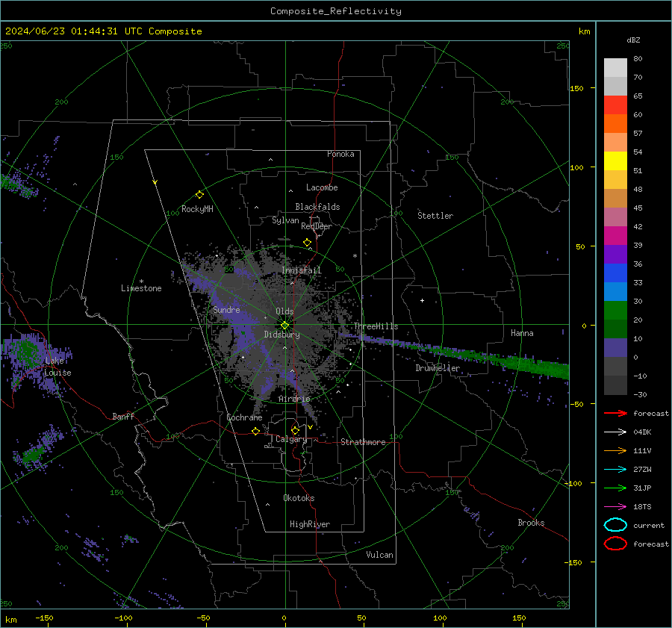Click the Stettler city label
This screenshot has width=672, height=628.
pos(435,216)
